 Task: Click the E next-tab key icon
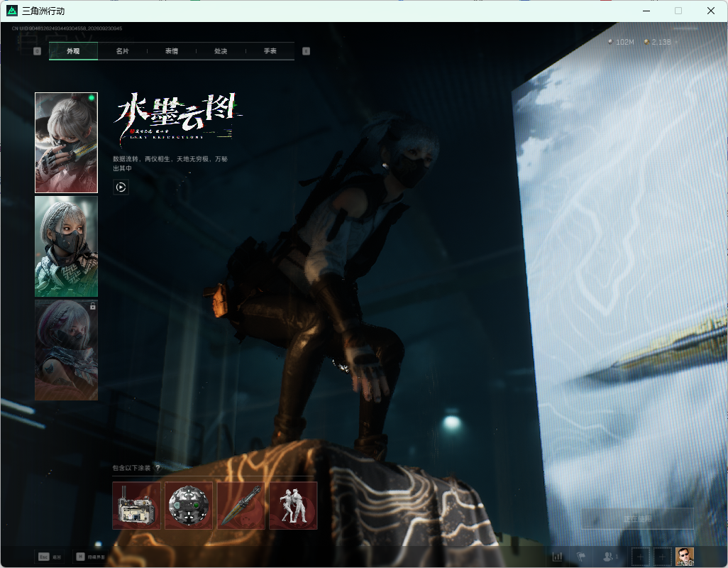(306, 51)
